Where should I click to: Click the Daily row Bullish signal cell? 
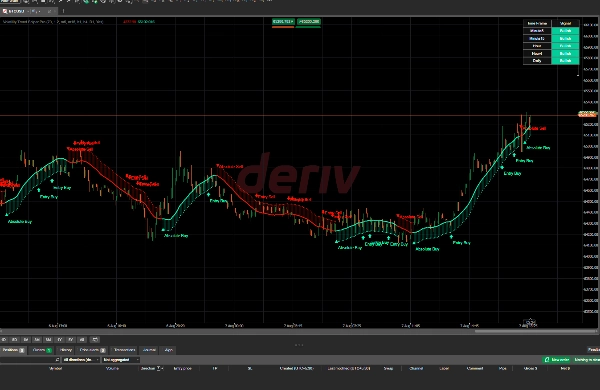tap(566, 61)
